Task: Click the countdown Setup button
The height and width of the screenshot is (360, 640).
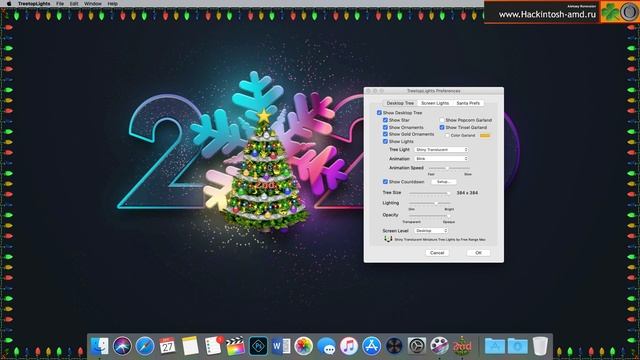Action: 443,182
